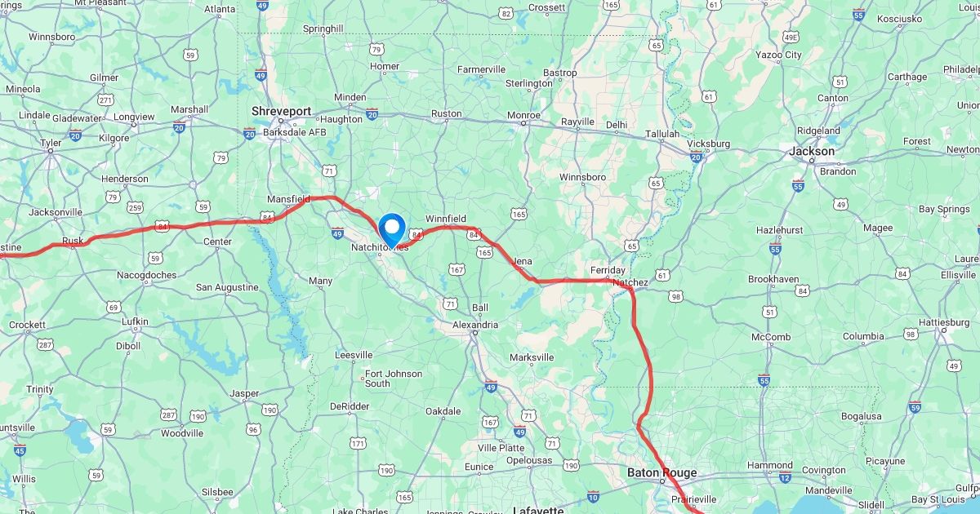The width and height of the screenshot is (980, 514).
Task: Click the I-59 shield near Hattiesburg
Action: 915,406
